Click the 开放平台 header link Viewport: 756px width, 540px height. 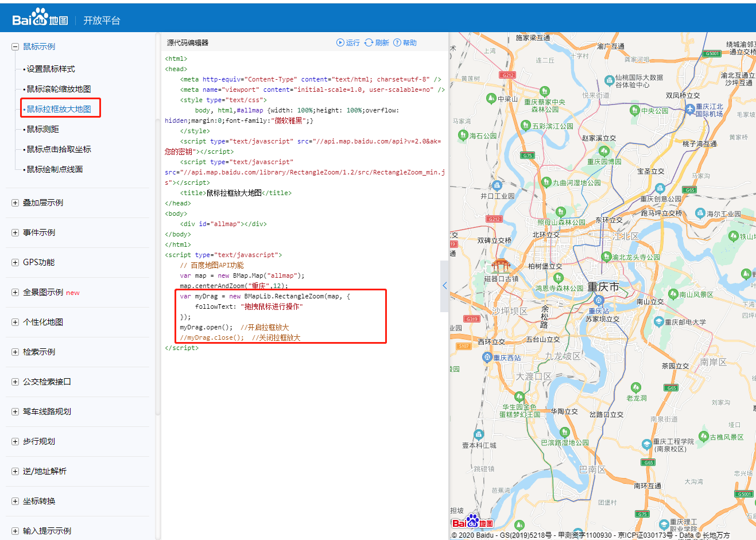click(102, 20)
